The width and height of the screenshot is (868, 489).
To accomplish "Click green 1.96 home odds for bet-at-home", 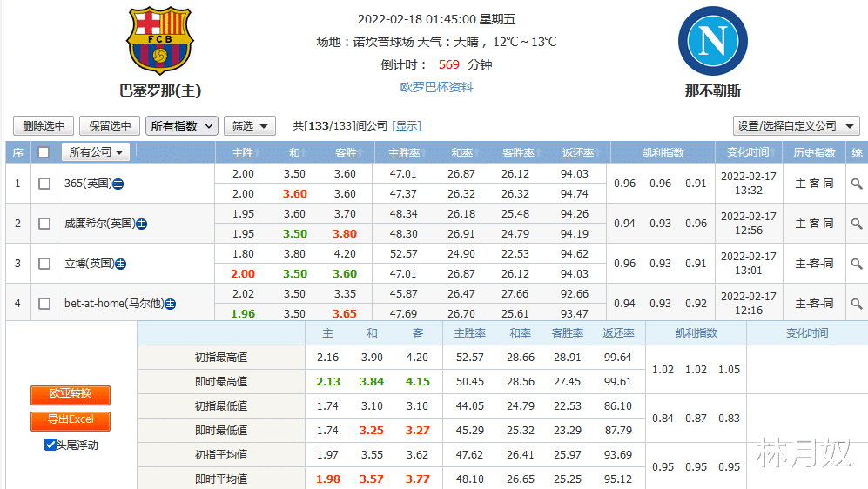I will 242,313.
